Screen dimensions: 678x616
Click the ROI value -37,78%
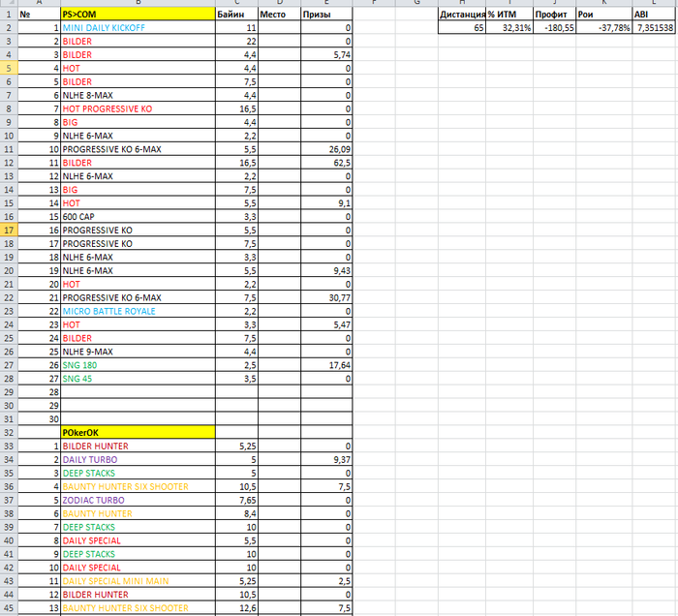click(603, 28)
